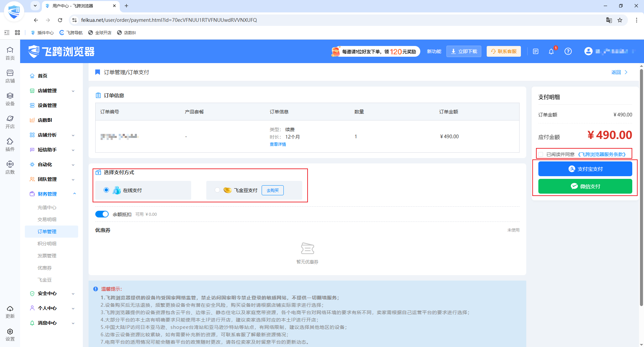Open the 插件中心 bookmark
This screenshot has width=644, height=347.
coord(42,33)
